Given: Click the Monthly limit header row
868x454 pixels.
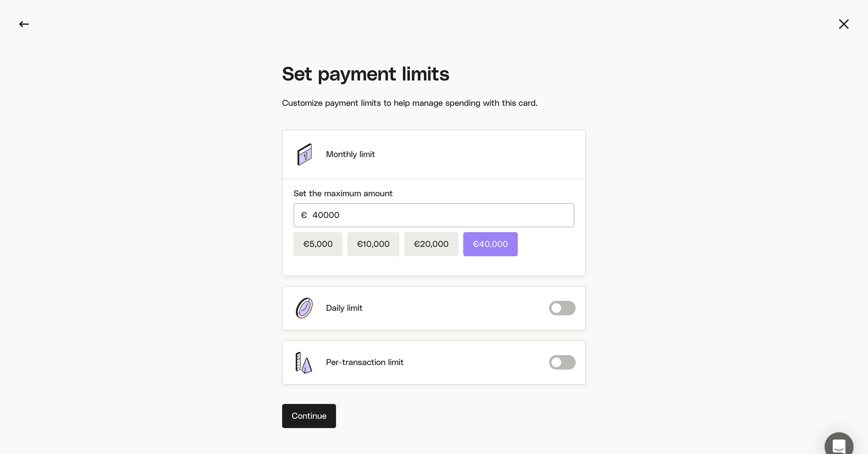Looking at the screenshot, I should click(472, 154).
